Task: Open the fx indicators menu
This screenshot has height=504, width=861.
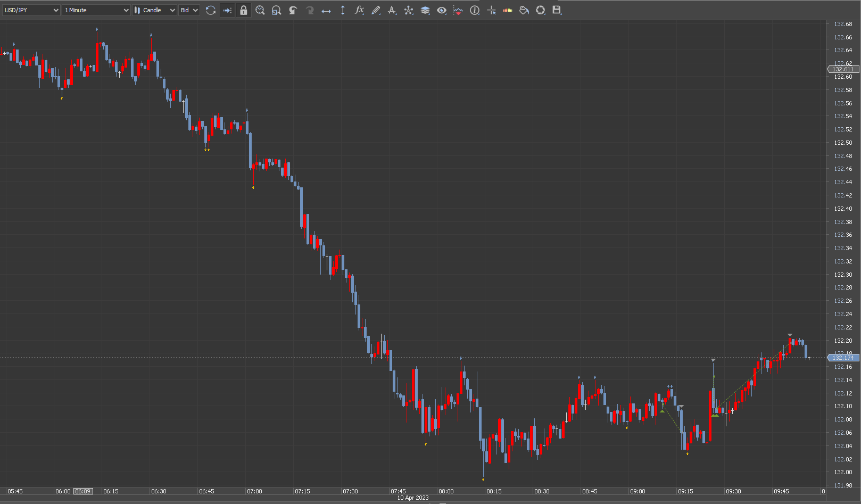Action: (359, 10)
